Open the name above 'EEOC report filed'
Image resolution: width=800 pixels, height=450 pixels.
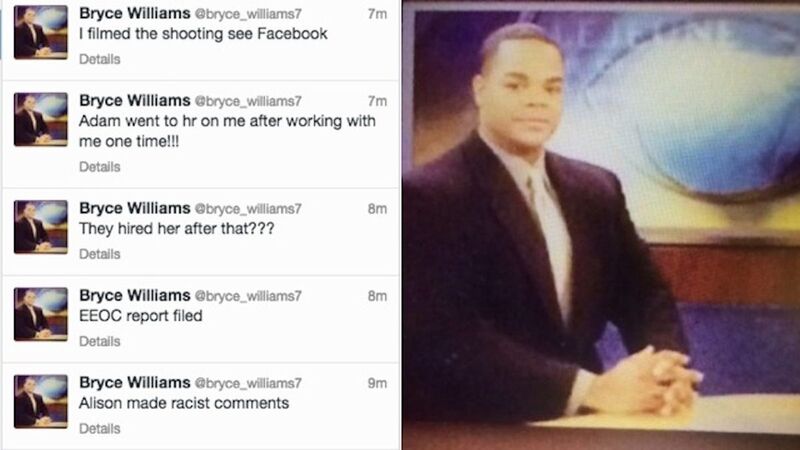(135, 295)
